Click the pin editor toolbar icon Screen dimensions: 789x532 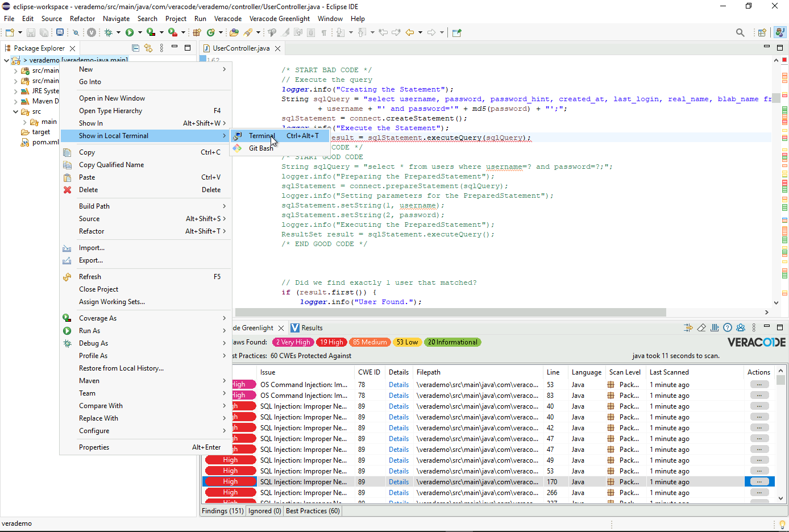[456, 32]
